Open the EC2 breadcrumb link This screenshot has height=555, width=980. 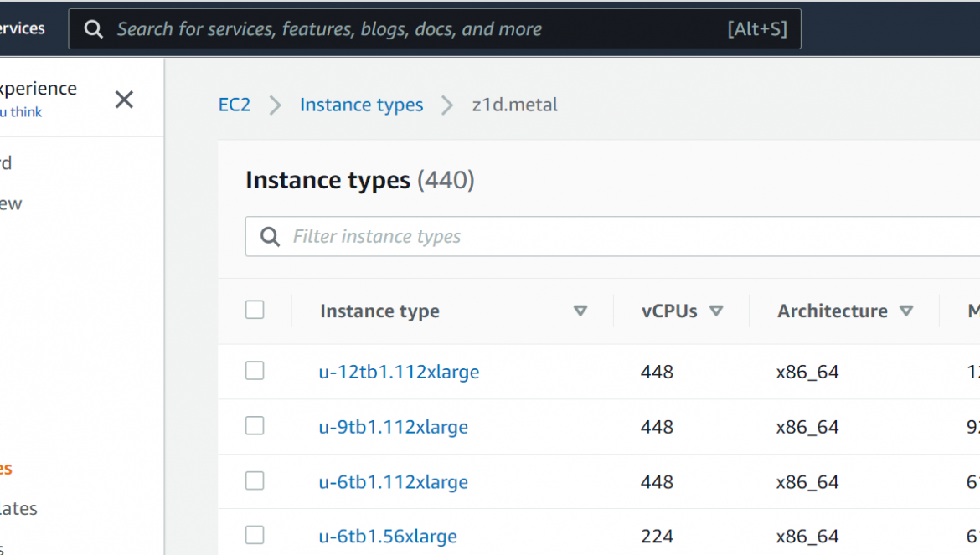point(235,105)
